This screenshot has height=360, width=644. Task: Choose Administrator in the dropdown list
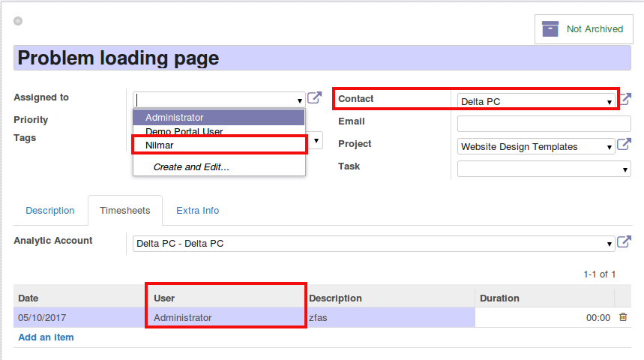[219, 118]
